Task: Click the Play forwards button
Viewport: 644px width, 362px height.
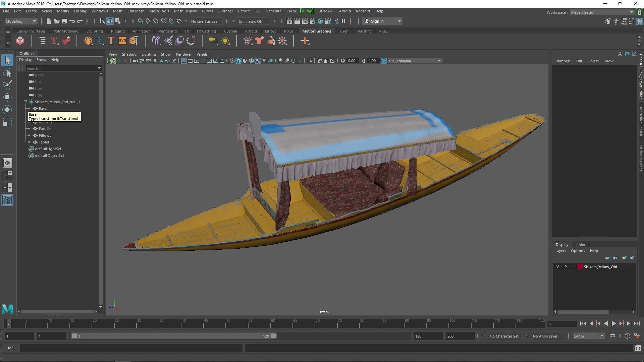Action: 614,323
